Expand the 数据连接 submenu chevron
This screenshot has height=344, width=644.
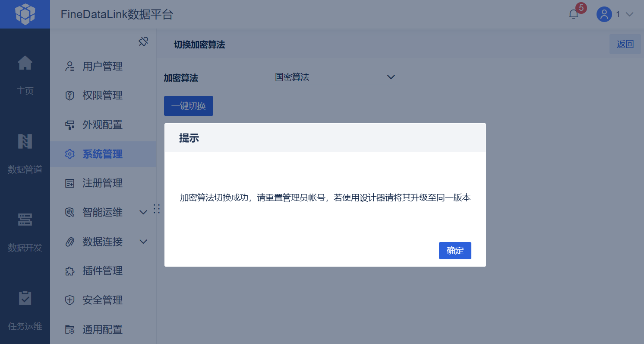[144, 241]
